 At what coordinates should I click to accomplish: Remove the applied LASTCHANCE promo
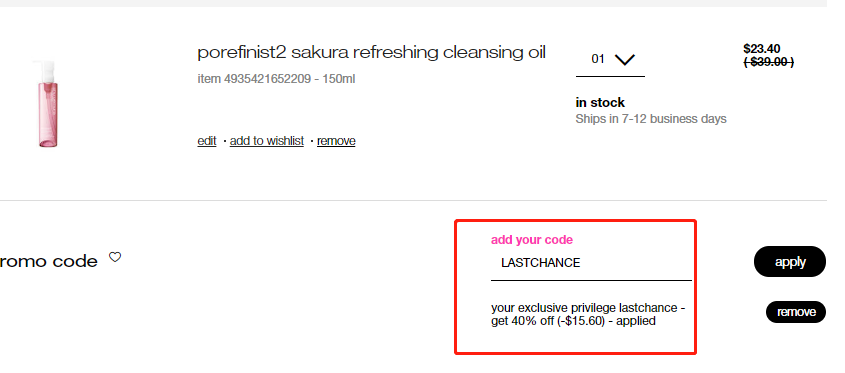pyautogui.click(x=796, y=312)
